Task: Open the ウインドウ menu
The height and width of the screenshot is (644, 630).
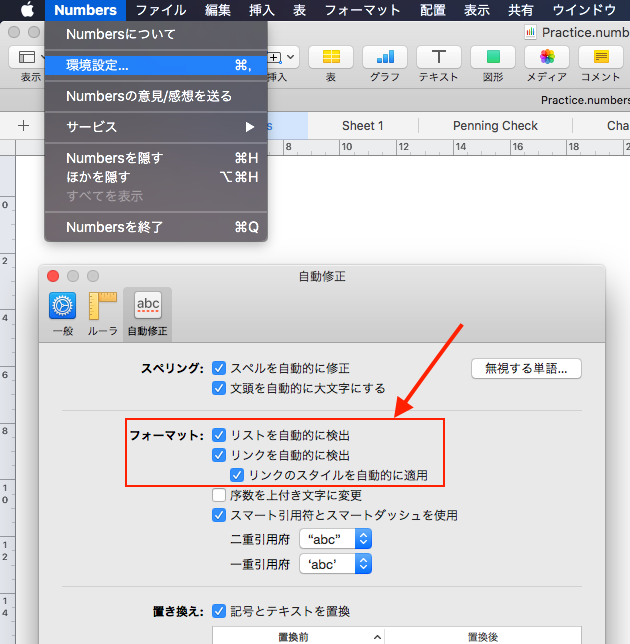Action: pyautogui.click(x=584, y=10)
